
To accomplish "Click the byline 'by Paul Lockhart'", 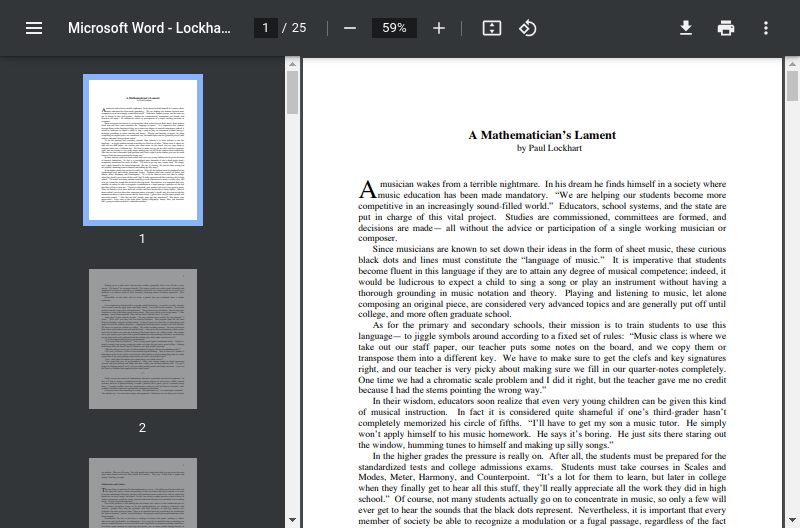I will tap(549, 148).
